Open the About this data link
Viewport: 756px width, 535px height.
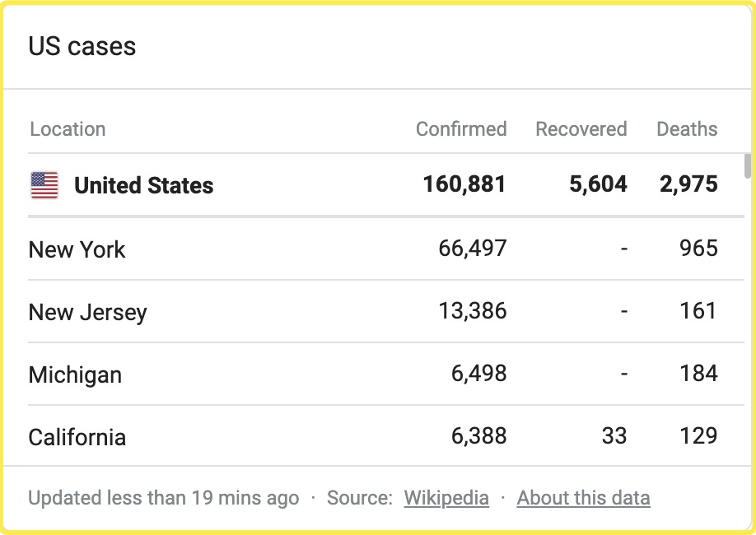[583, 498]
